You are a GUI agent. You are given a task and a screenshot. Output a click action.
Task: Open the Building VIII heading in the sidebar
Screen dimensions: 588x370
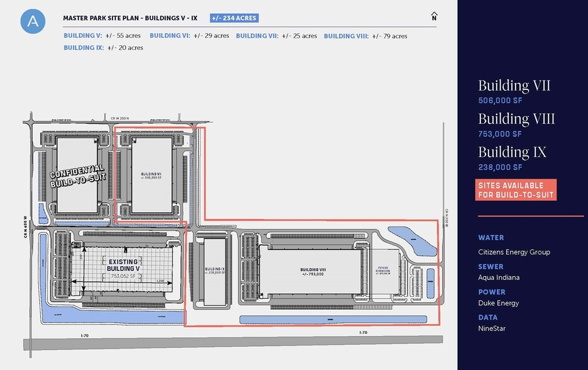coord(516,119)
